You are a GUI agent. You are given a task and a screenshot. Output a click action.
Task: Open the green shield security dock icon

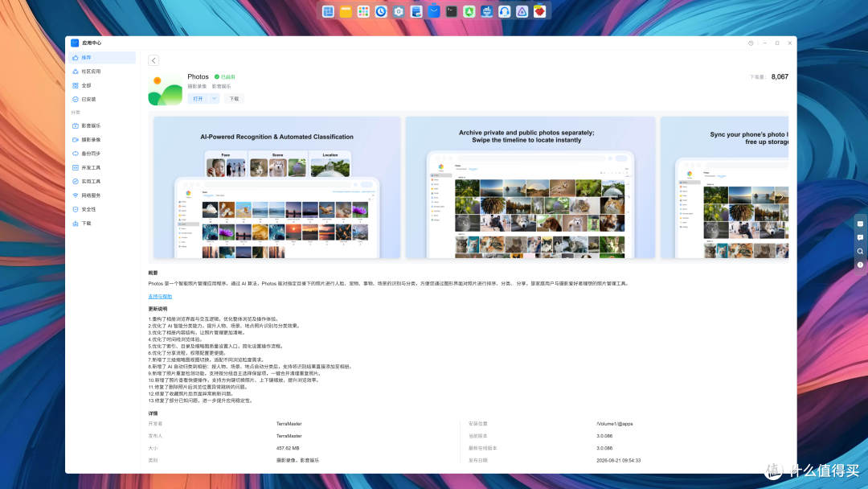point(469,11)
